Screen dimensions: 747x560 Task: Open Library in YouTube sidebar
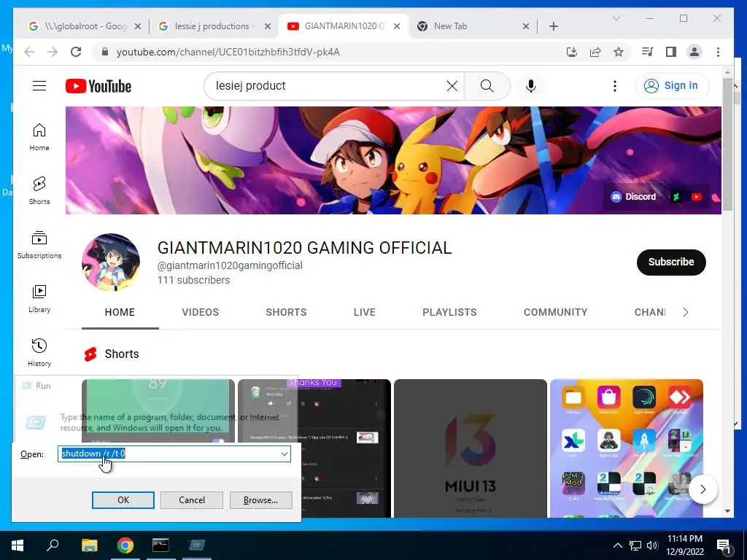[x=39, y=298]
